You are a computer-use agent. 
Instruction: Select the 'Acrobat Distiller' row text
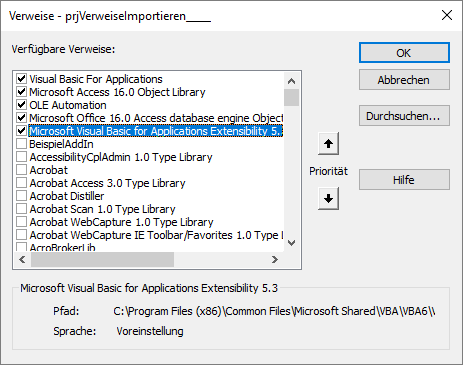[67, 196]
